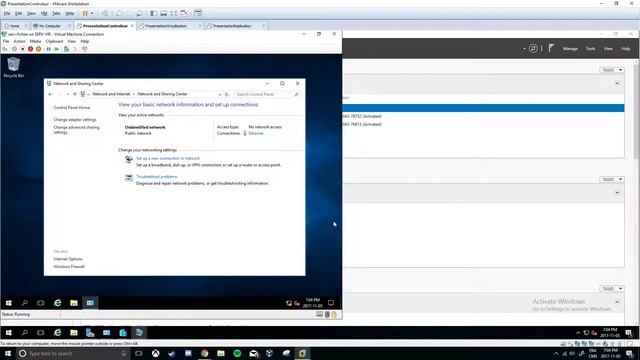Toggle the VMware library sidebar view icon
Screen dimensions: 640x360
coord(154,13)
